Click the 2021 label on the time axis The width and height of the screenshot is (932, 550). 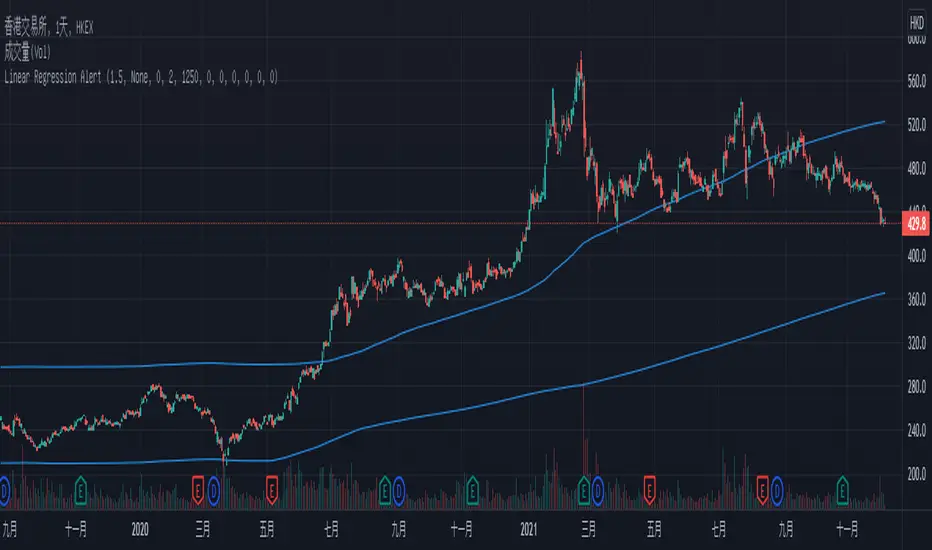[528, 529]
